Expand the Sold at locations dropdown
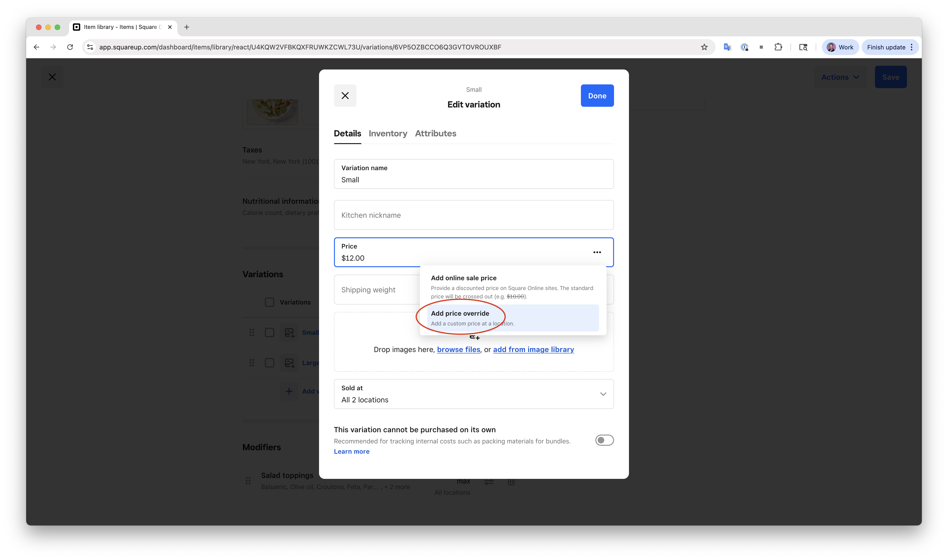Image resolution: width=948 pixels, height=560 pixels. pos(474,394)
